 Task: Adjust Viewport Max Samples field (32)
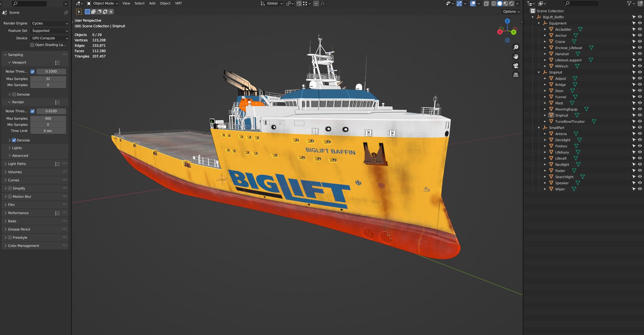tap(48, 79)
